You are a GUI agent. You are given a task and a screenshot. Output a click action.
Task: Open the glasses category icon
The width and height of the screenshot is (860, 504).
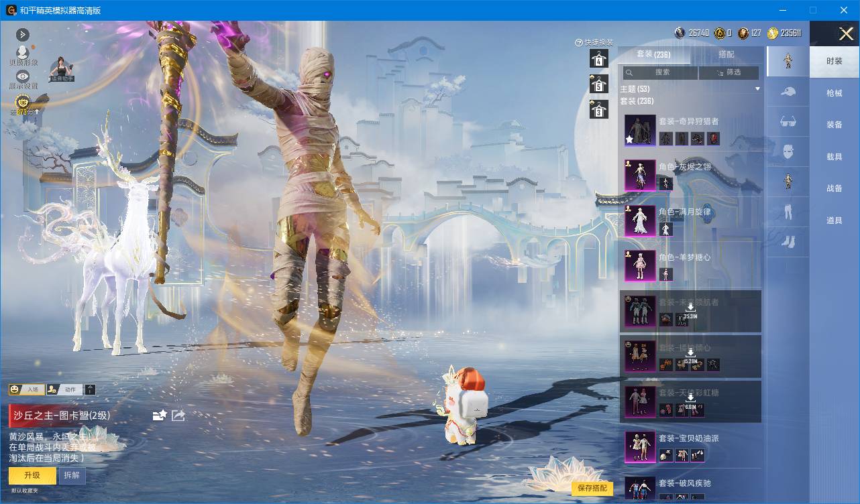(788, 121)
